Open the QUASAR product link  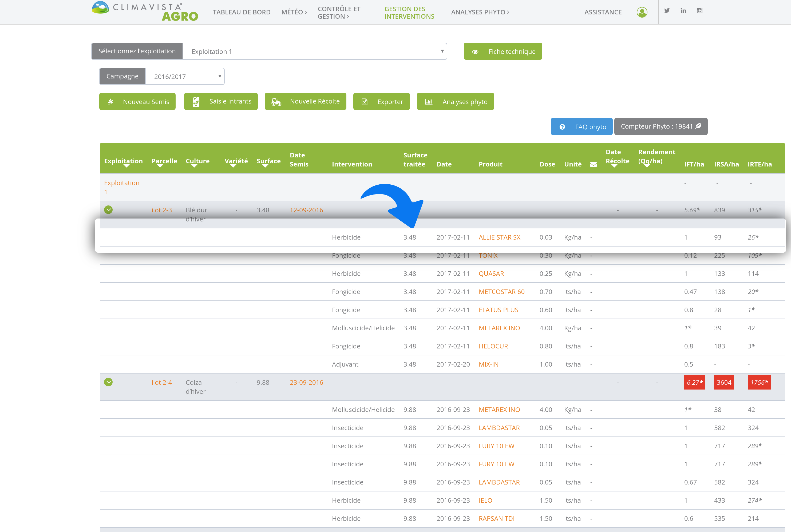491,273
